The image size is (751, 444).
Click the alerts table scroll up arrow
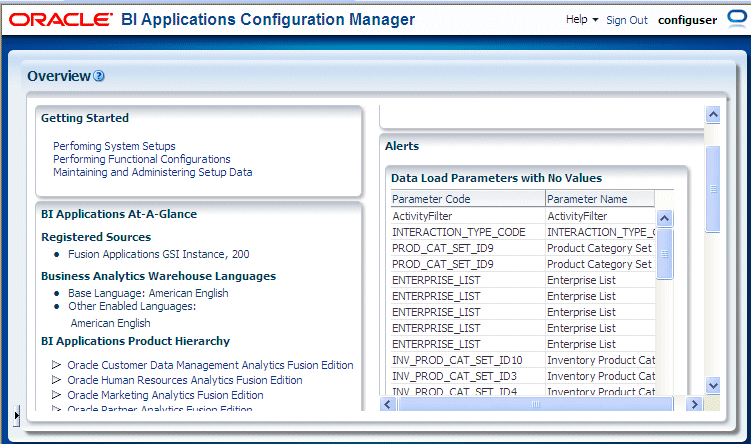click(664, 218)
